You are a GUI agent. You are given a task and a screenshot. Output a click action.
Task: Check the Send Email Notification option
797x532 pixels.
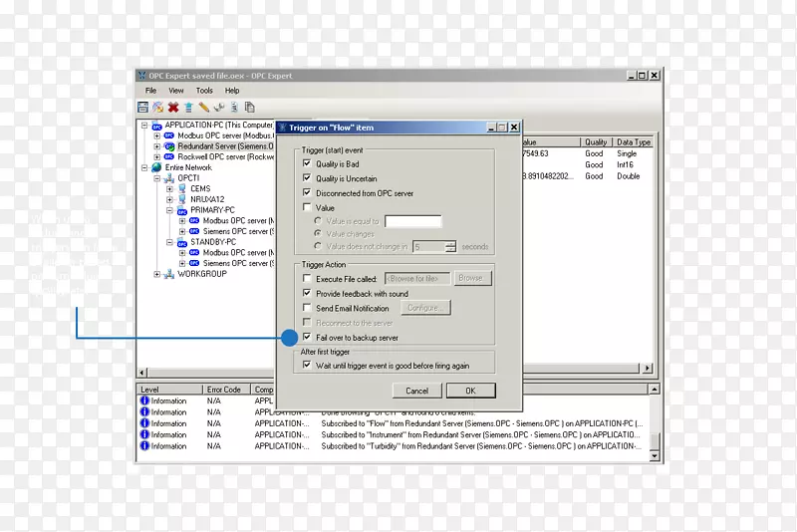point(307,309)
